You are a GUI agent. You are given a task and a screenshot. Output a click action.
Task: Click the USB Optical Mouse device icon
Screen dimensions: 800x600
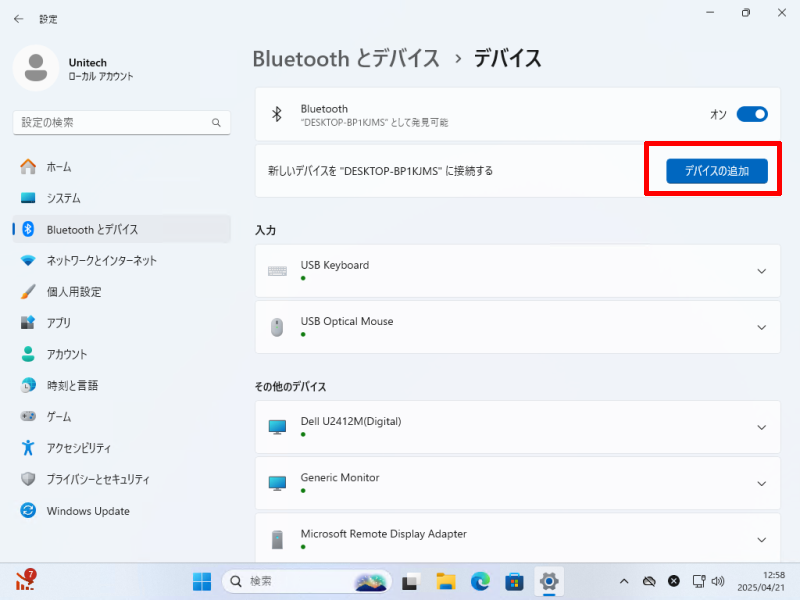[x=277, y=327]
